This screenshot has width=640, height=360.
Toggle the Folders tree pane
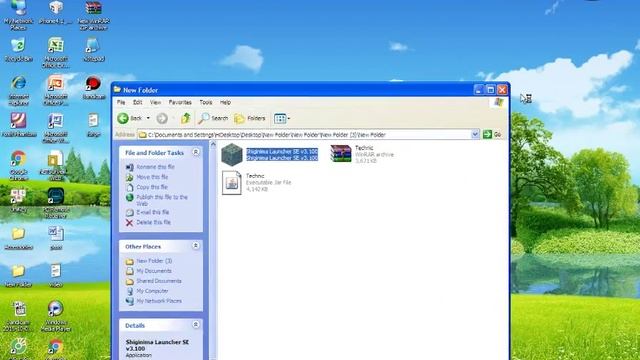click(x=250, y=118)
